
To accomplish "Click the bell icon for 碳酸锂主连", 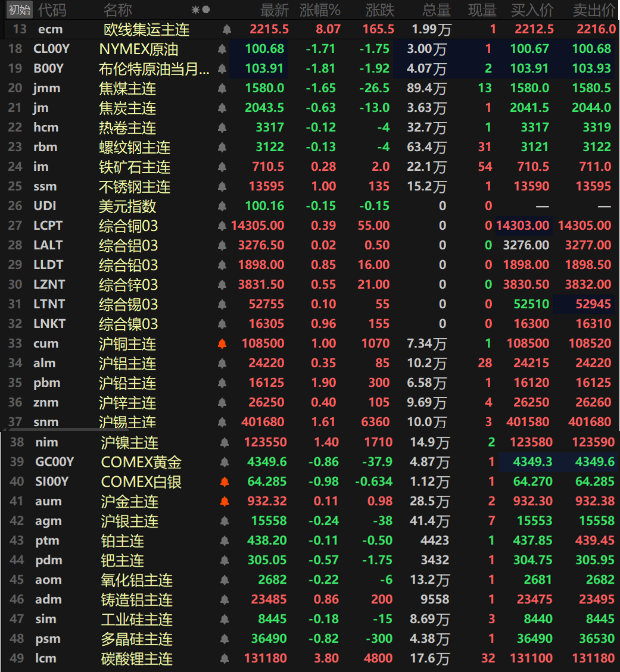I will [x=225, y=658].
